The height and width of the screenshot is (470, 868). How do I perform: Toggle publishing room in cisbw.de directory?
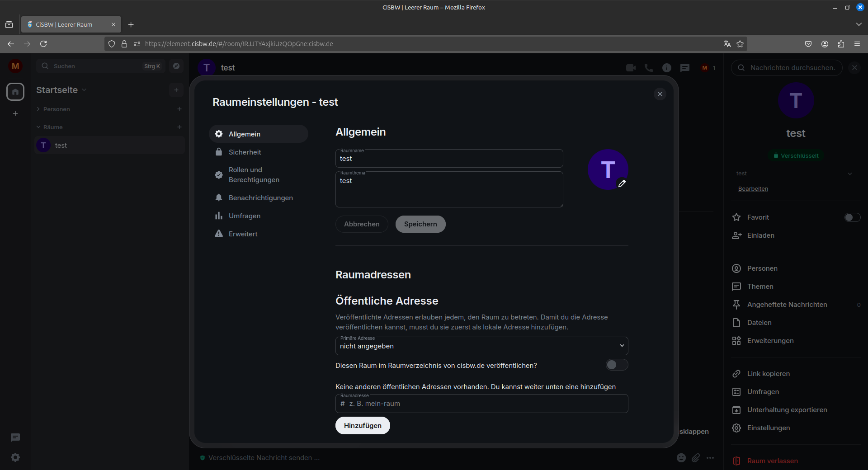pos(617,365)
